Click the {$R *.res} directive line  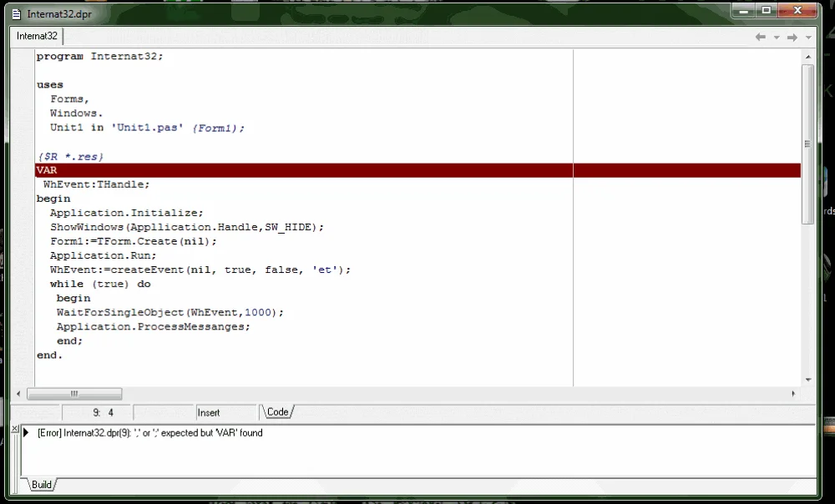click(70, 157)
